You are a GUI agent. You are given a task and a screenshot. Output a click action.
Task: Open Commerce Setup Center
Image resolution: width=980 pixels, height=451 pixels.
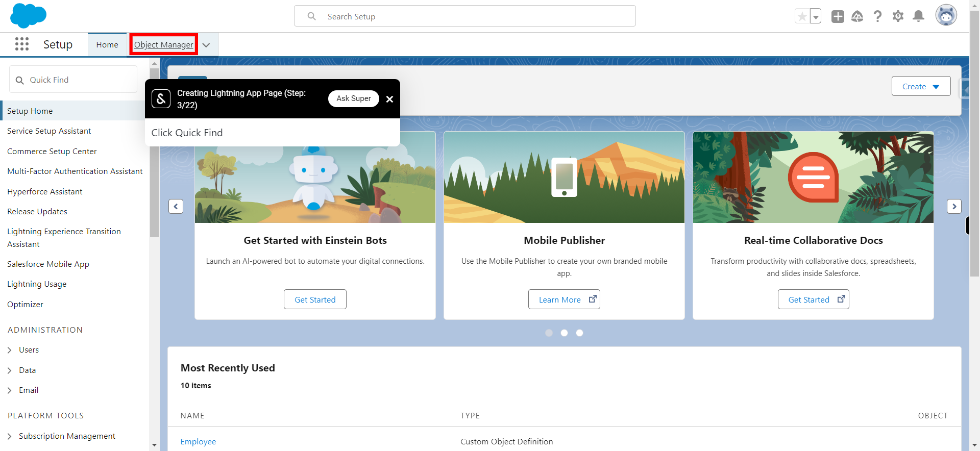point(52,152)
